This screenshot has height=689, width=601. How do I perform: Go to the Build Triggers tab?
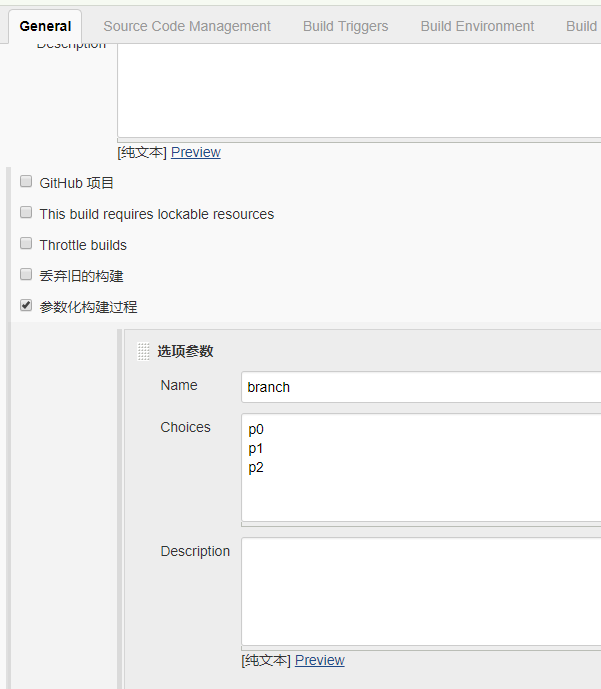coord(346,26)
